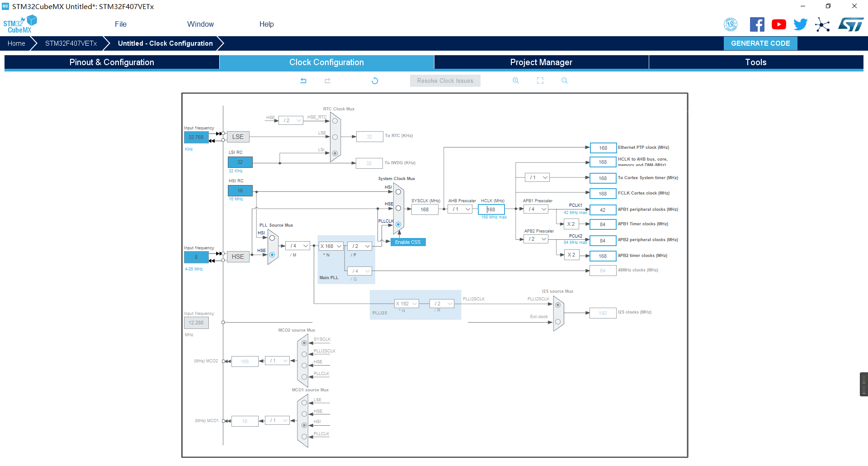Click Resolve Clock Issues button

pyautogui.click(x=445, y=81)
